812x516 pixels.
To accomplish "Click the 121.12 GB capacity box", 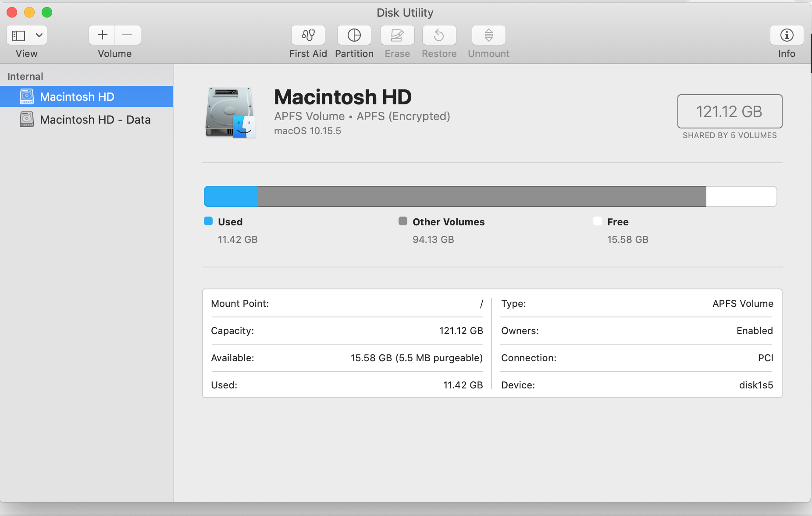I will click(730, 111).
